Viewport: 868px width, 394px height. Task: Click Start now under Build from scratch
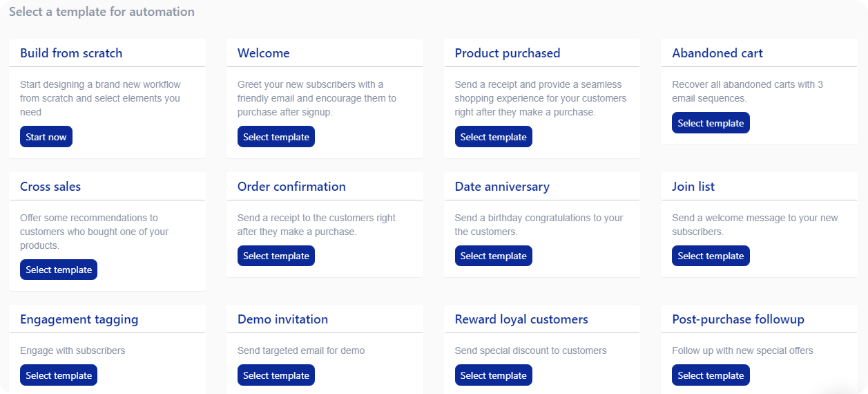click(46, 137)
